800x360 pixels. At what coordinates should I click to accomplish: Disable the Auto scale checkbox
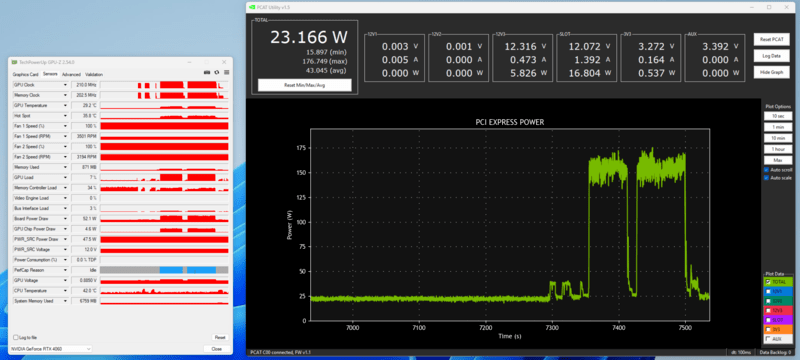tap(766, 178)
